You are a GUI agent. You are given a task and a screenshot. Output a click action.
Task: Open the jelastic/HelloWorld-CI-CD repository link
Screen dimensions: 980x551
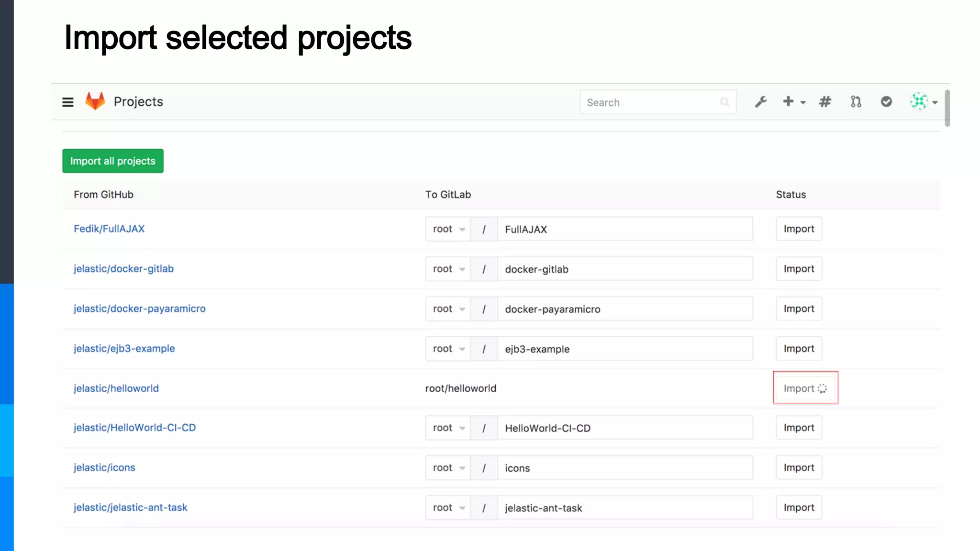(x=135, y=428)
